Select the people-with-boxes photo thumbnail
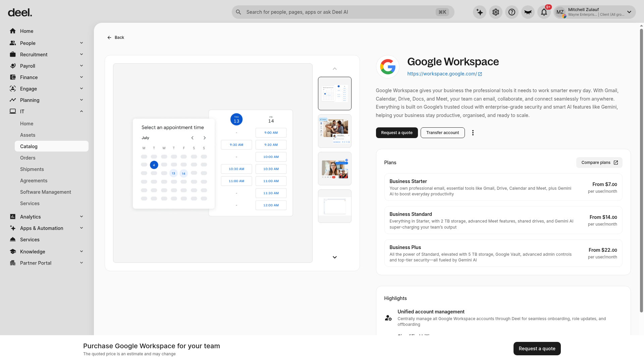Image resolution: width=644 pixels, height=362 pixels. (x=335, y=131)
